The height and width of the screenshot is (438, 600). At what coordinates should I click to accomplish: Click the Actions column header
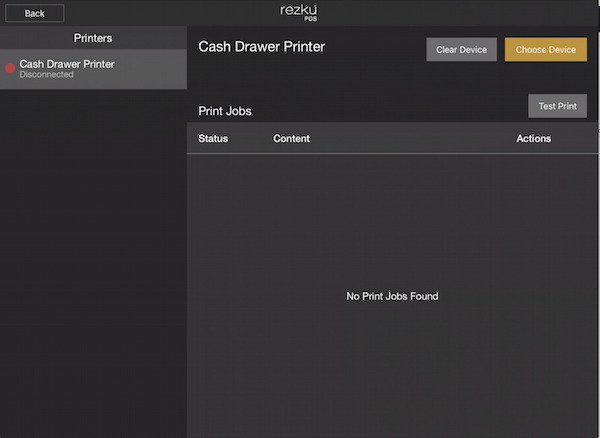point(533,138)
